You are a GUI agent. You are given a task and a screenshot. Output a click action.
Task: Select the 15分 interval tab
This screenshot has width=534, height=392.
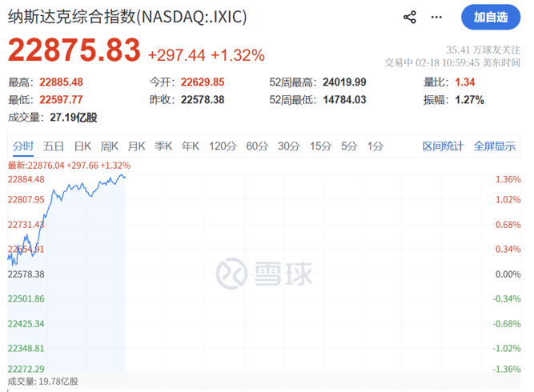pyautogui.click(x=320, y=146)
